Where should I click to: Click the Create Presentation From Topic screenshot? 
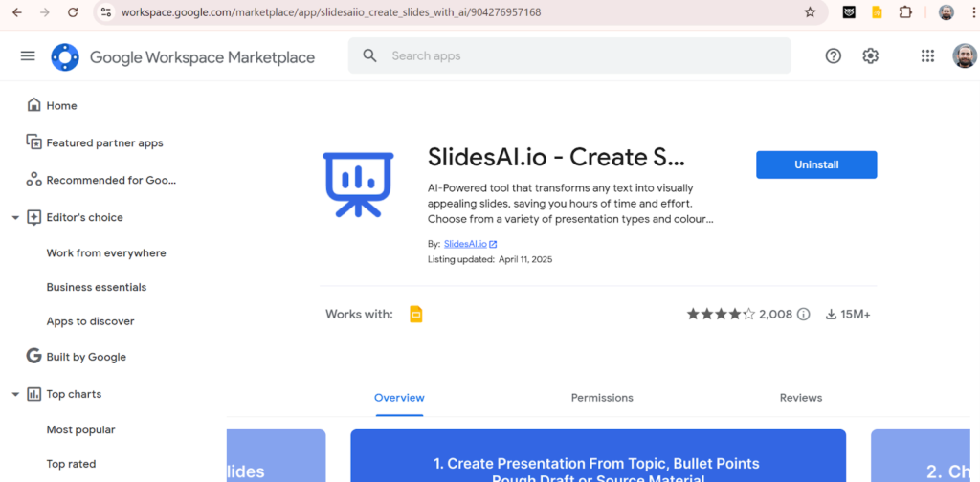598,456
